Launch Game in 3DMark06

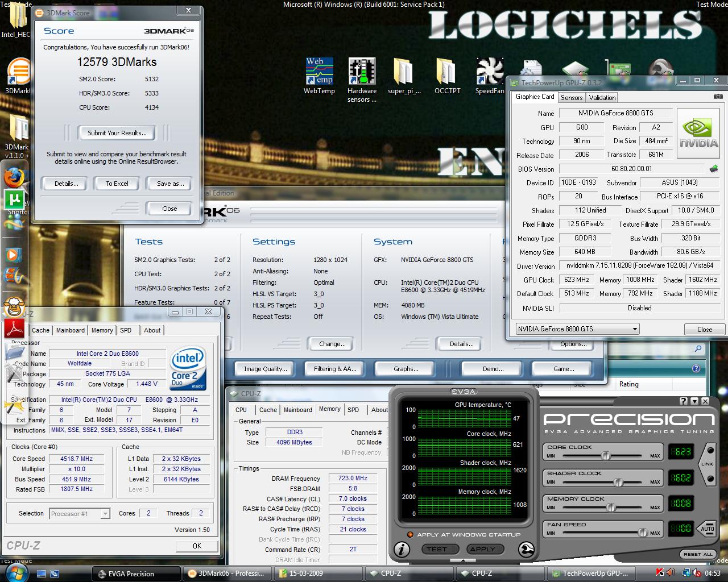pos(564,369)
